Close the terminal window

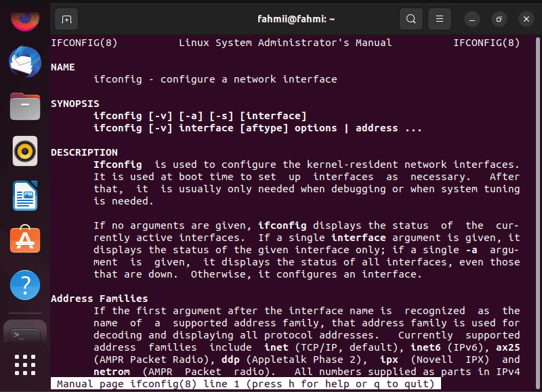coord(526,19)
